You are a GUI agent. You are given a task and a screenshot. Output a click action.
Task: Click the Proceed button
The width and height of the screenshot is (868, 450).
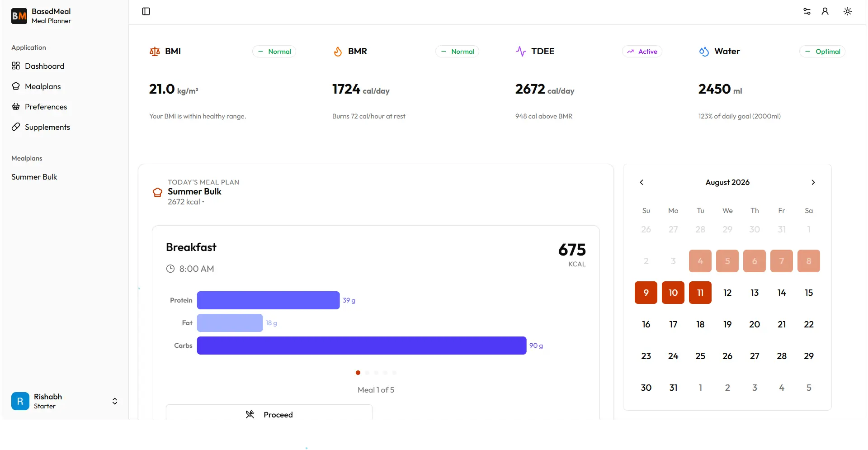(269, 413)
